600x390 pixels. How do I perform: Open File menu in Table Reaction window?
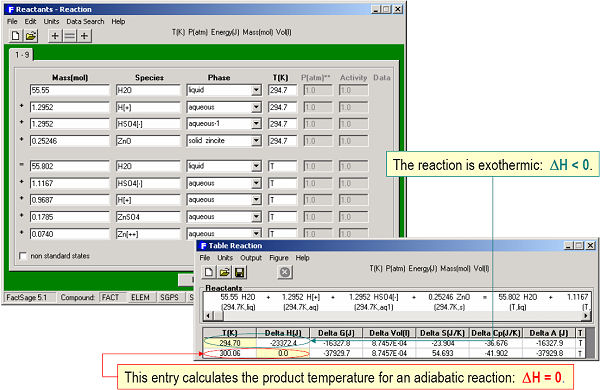point(205,258)
